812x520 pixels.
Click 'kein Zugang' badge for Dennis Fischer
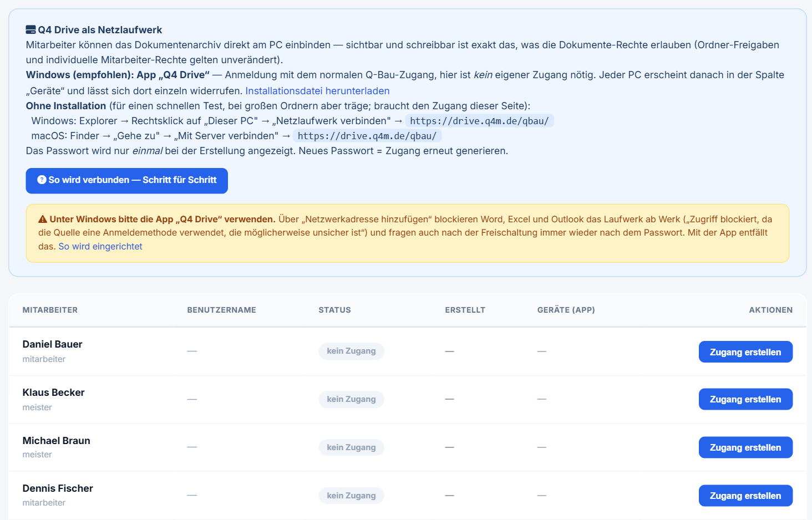coord(351,496)
